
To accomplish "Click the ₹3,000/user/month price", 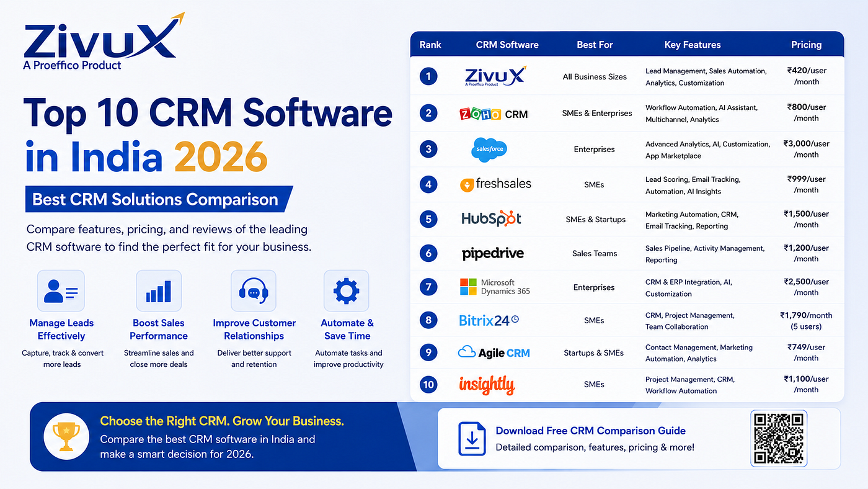I will (807, 149).
